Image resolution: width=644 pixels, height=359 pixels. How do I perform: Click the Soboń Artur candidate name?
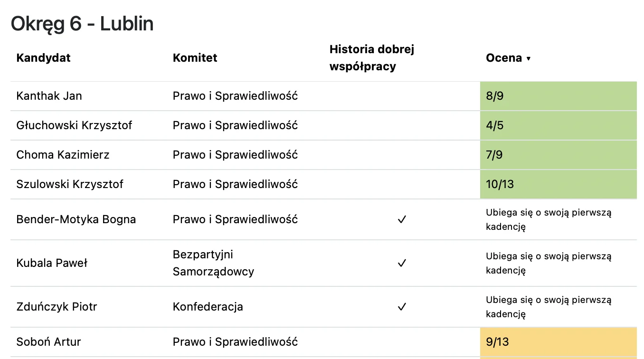(48, 342)
